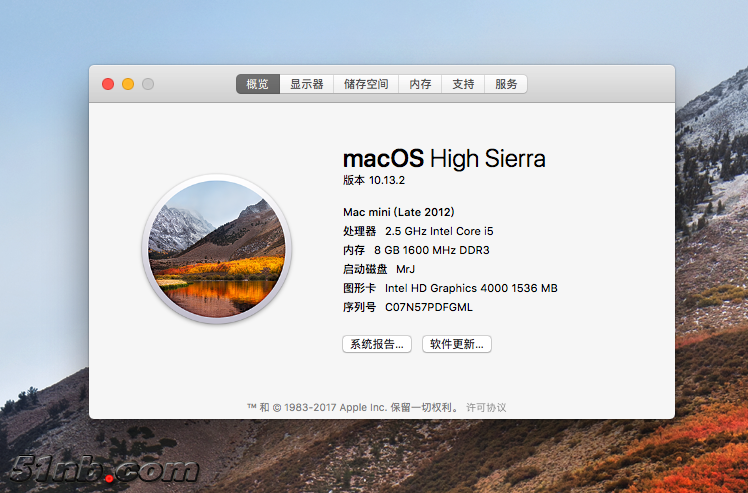Switch to the 服务 tab

506,85
